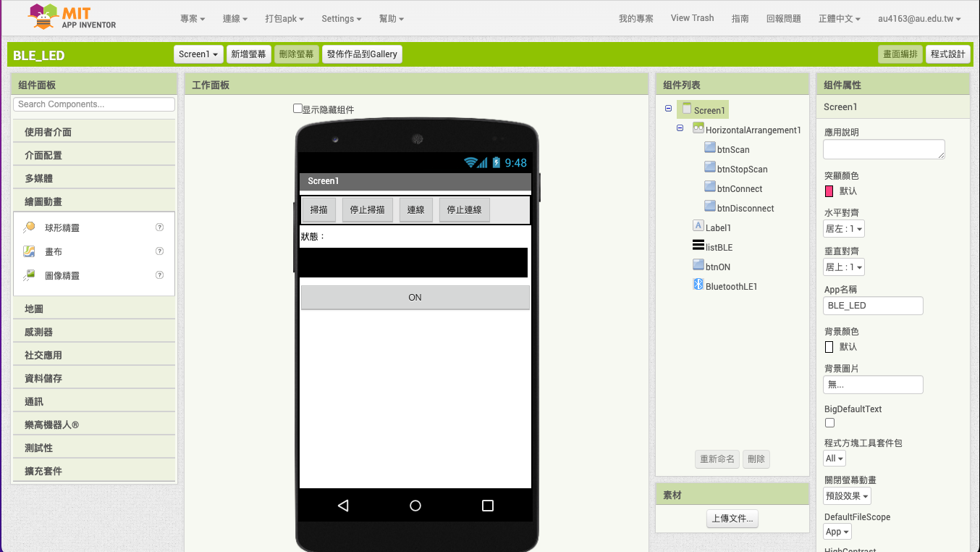Screen dimensions: 980x552
Task: Open the 幫助 menu
Action: [x=392, y=19]
